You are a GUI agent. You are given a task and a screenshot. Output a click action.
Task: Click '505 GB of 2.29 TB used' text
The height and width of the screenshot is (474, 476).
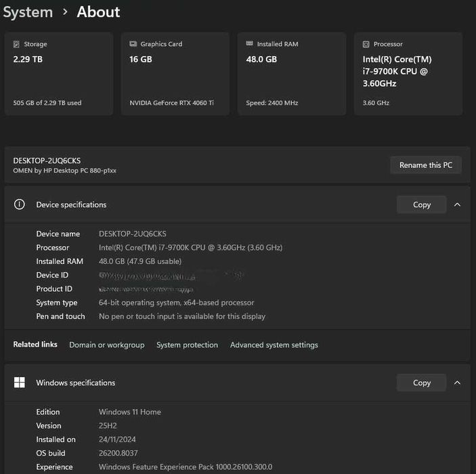coord(47,103)
